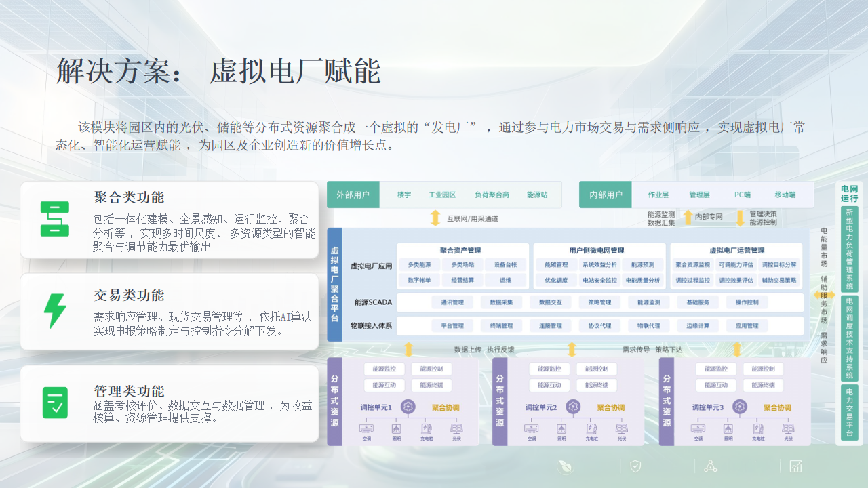868x488 pixels.
Task: Click the 优化调度 box
Action: [x=556, y=280]
